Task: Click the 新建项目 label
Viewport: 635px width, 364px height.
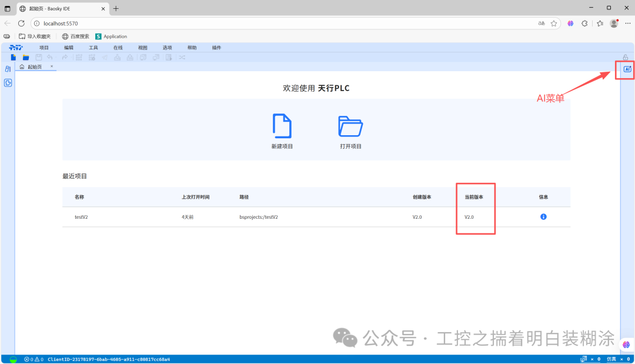Action: (282, 146)
